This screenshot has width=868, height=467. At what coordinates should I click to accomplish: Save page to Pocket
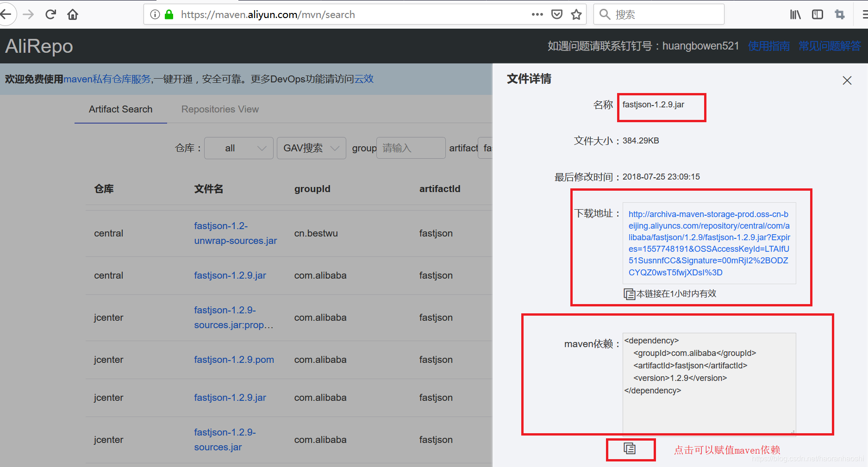(557, 14)
